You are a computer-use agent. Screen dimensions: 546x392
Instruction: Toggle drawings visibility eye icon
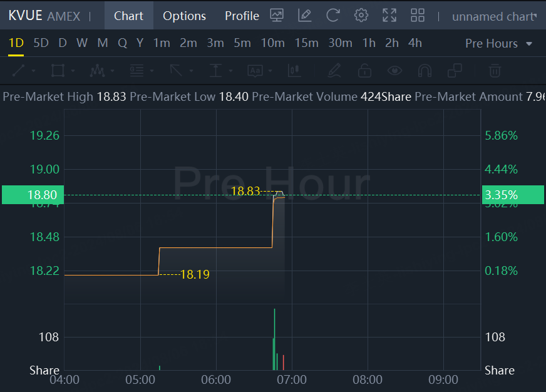(394, 71)
